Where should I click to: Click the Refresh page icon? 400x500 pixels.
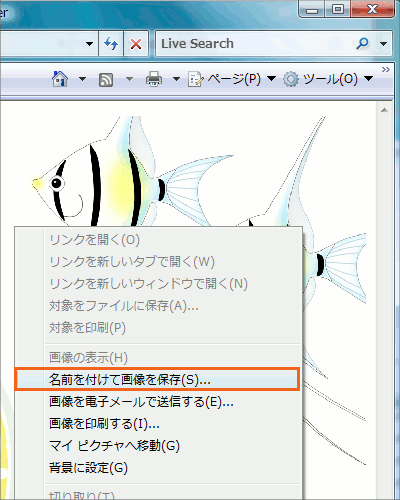(111, 43)
